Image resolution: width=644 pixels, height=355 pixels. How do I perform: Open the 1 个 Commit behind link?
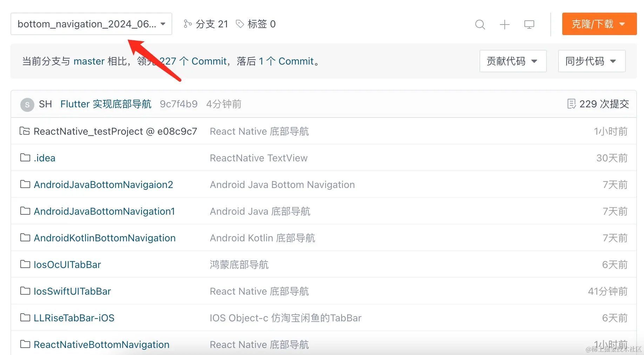(286, 61)
